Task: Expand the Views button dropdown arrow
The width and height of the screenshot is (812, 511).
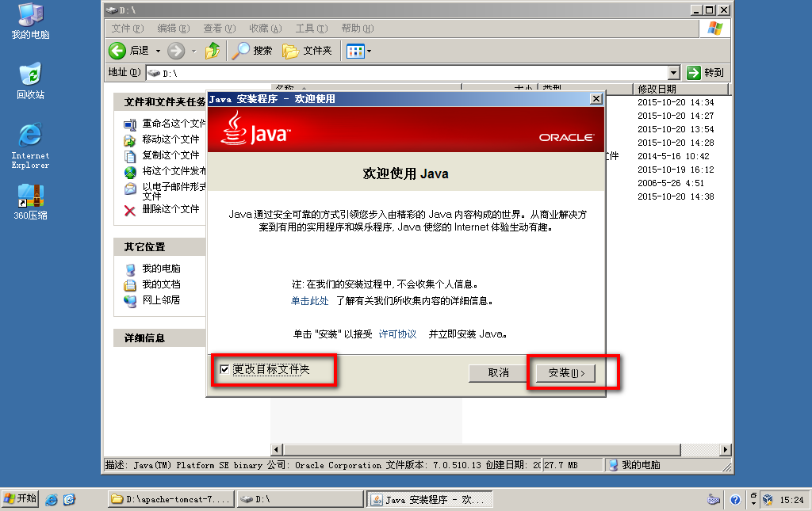Action: 369,51
